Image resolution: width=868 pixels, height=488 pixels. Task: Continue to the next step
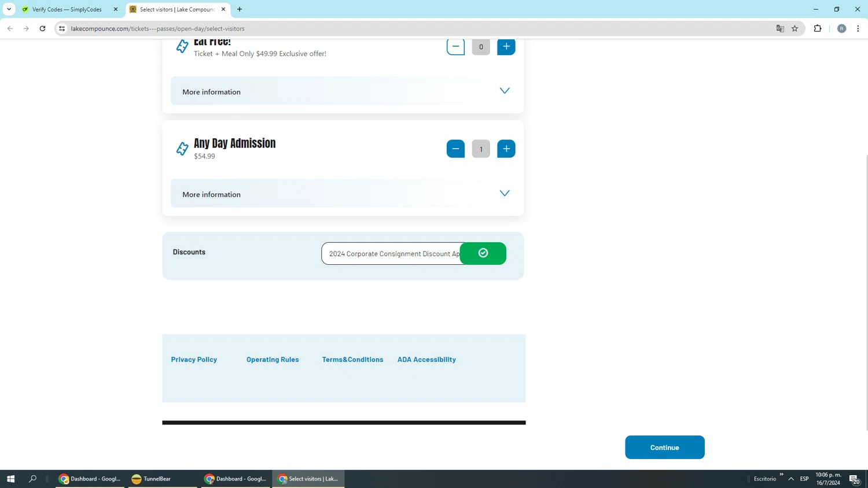click(x=665, y=448)
